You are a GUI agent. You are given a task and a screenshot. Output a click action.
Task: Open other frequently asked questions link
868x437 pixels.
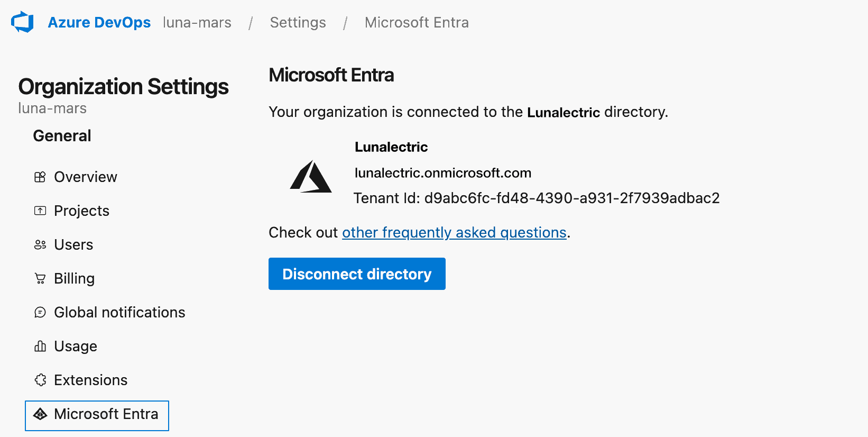pyautogui.click(x=454, y=233)
